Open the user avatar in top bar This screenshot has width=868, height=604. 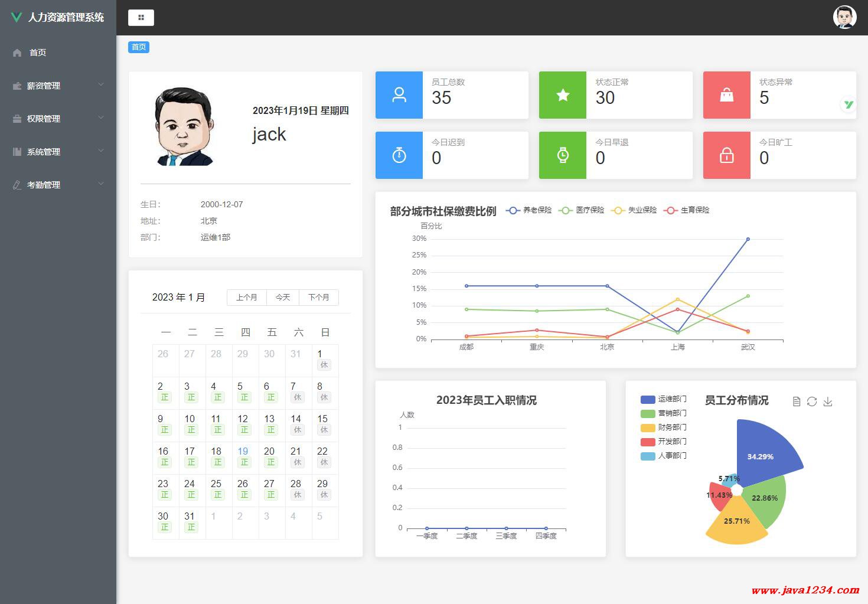pos(844,17)
